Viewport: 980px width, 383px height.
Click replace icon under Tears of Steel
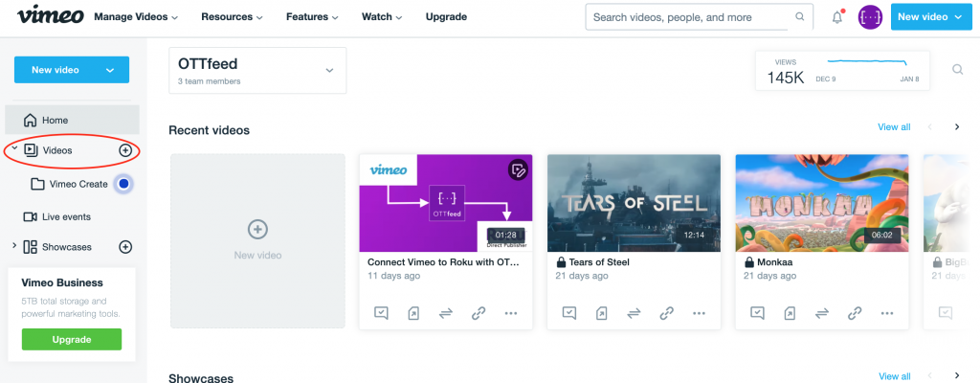[x=634, y=312]
